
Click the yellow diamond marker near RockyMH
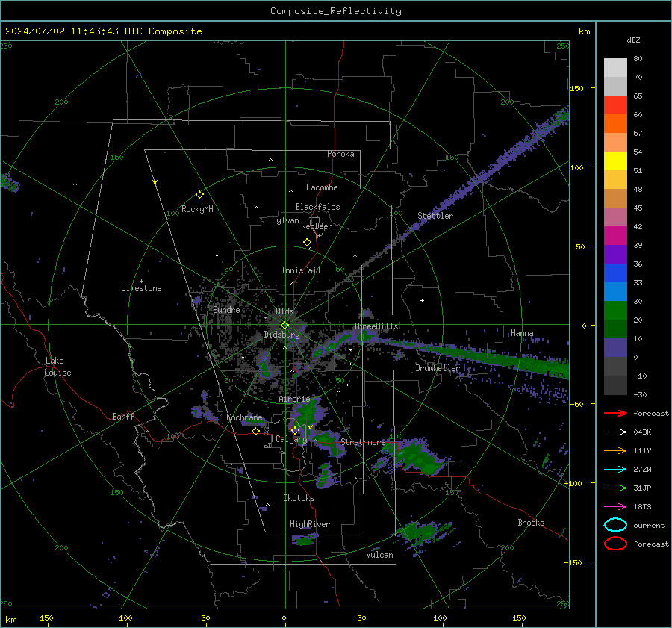click(199, 195)
